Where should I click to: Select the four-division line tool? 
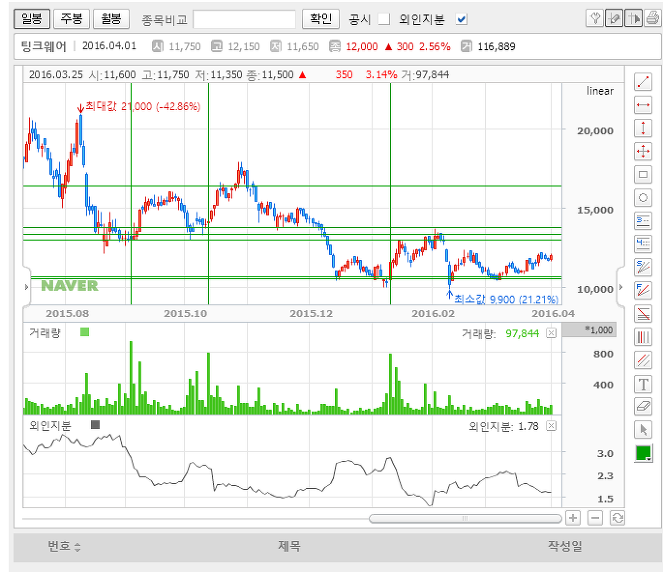click(643, 244)
